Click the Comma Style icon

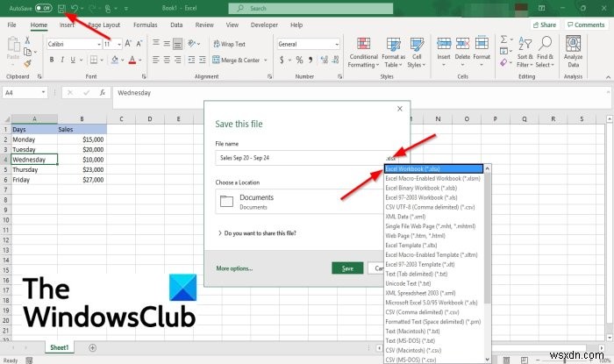coord(311,60)
